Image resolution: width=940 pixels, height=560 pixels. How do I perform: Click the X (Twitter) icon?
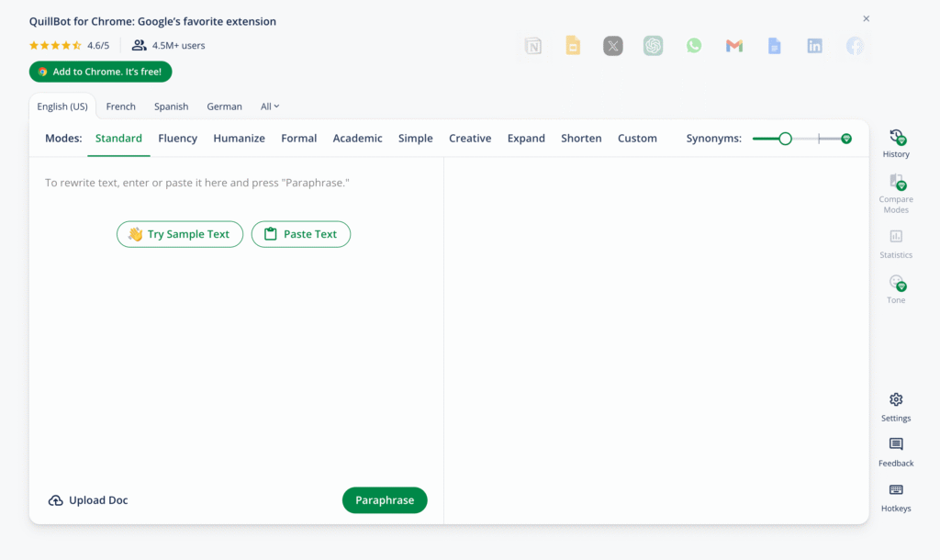tap(612, 46)
